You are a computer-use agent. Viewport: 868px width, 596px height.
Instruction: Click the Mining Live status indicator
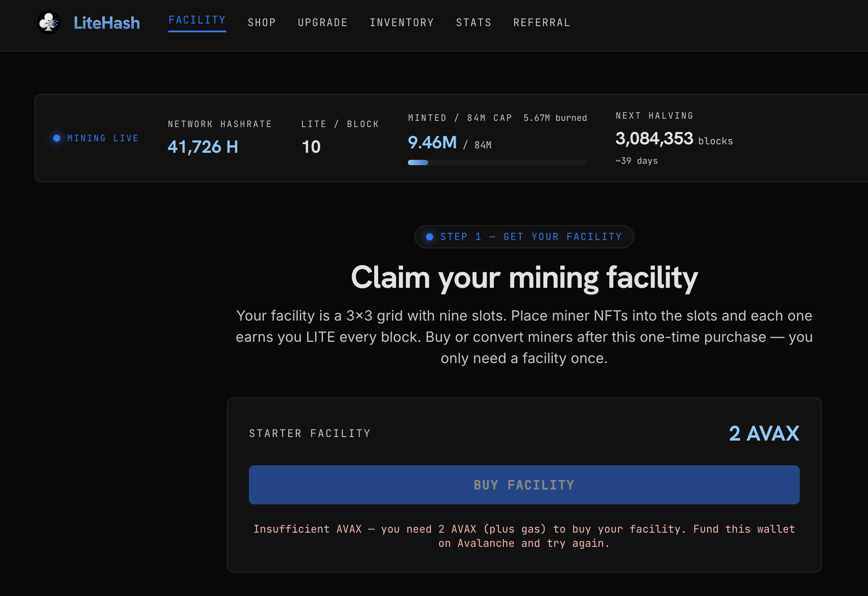click(x=96, y=138)
